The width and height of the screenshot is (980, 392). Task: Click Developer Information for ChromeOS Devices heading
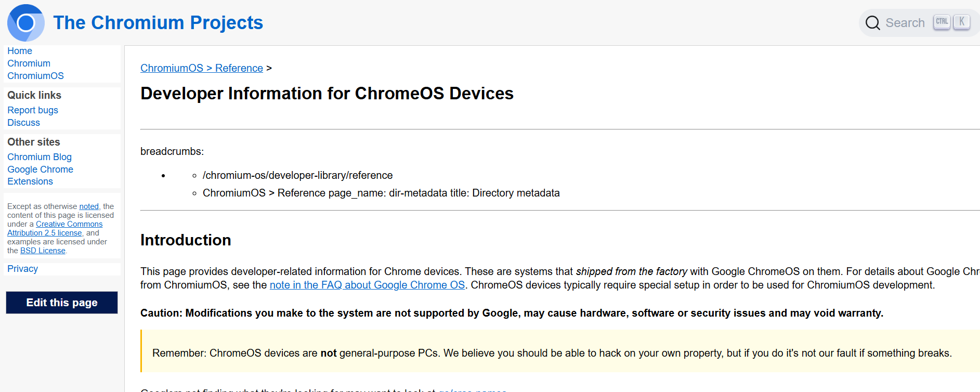[327, 94]
